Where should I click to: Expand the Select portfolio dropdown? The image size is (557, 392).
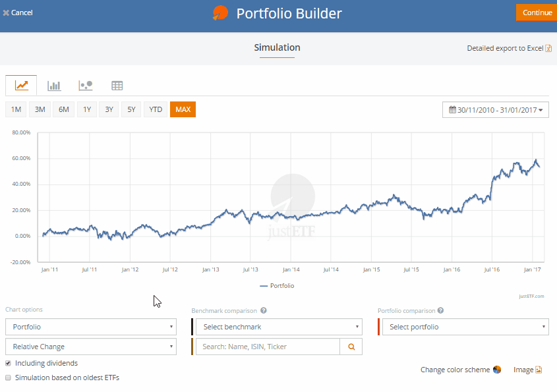[465, 327]
